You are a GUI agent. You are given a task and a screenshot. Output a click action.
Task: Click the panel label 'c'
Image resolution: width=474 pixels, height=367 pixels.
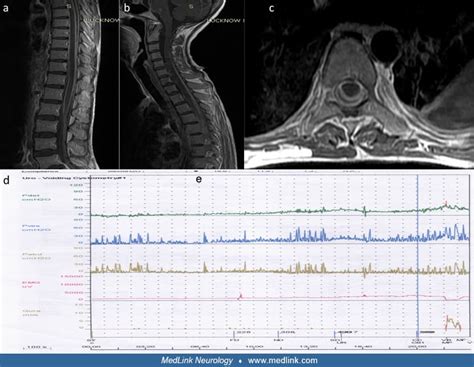point(272,8)
